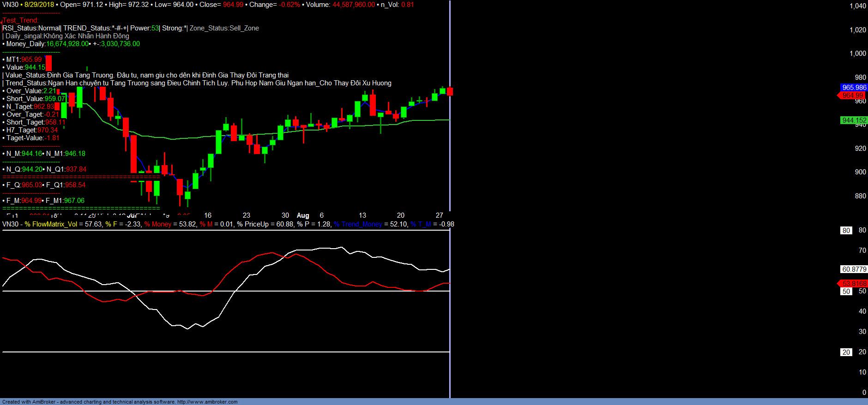Viewport: 868px width, 405px height.
Task: Click the red 964.99 close price tag
Action: pos(853,95)
